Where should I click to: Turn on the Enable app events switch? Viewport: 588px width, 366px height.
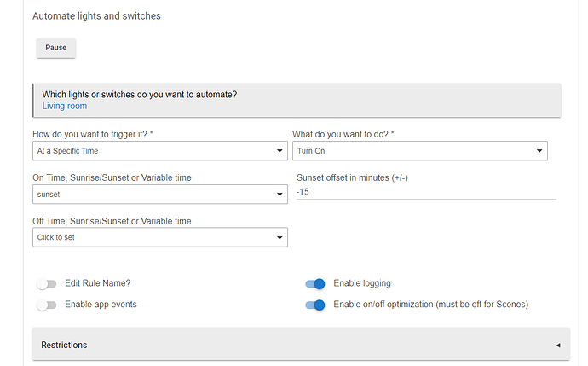(46, 305)
